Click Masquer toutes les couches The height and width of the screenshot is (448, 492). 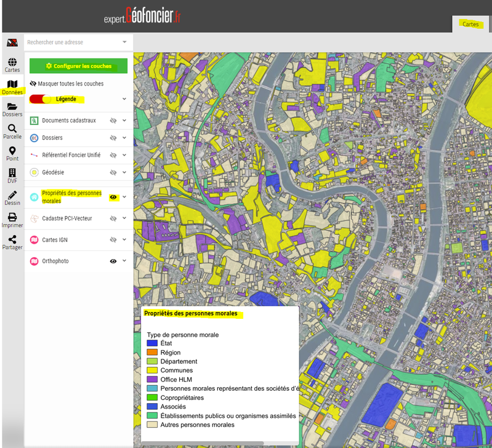(x=70, y=83)
